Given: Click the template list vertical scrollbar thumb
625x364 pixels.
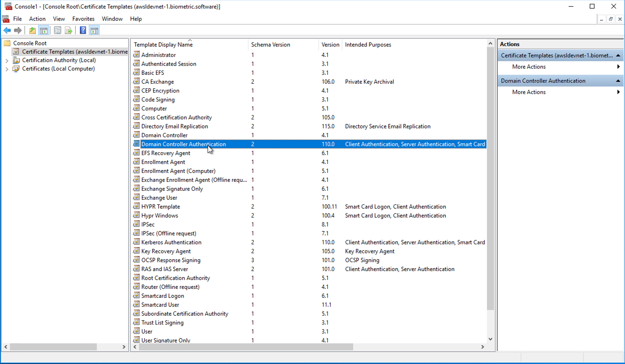Looking at the screenshot, I should click(490, 179).
